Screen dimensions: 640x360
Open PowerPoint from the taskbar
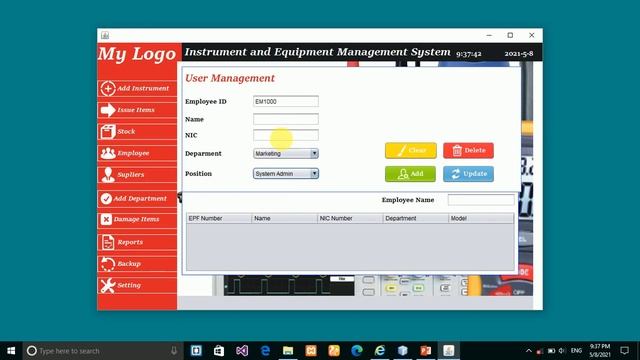tap(426, 351)
